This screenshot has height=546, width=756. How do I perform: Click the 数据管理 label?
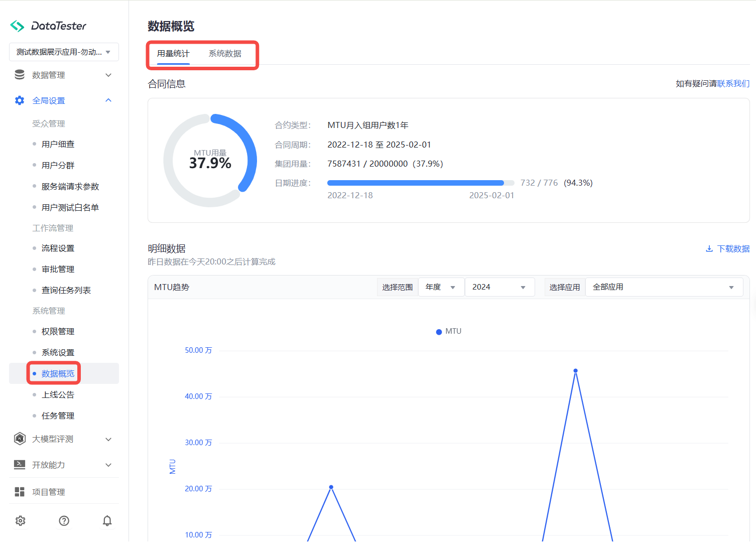click(x=49, y=75)
